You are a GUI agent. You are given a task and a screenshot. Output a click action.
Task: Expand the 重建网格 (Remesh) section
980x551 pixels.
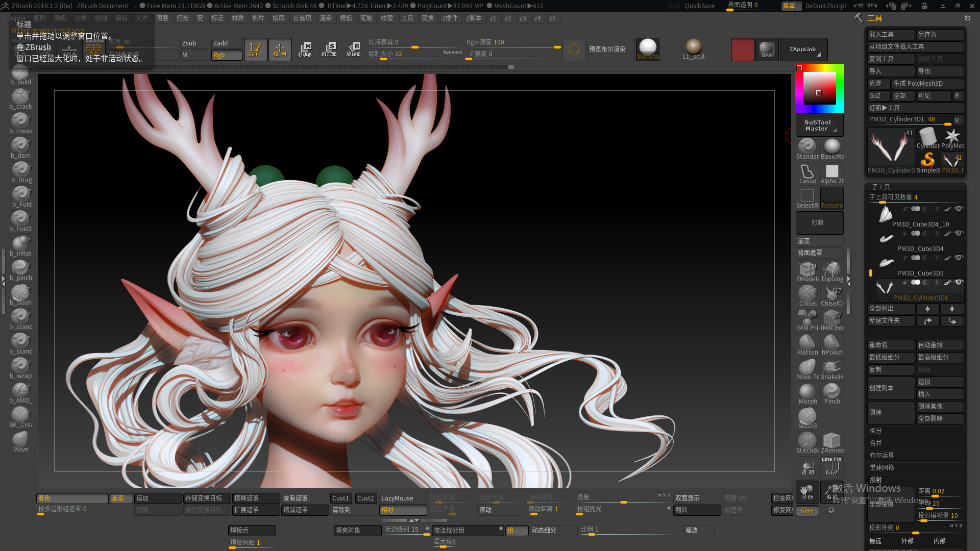click(881, 468)
